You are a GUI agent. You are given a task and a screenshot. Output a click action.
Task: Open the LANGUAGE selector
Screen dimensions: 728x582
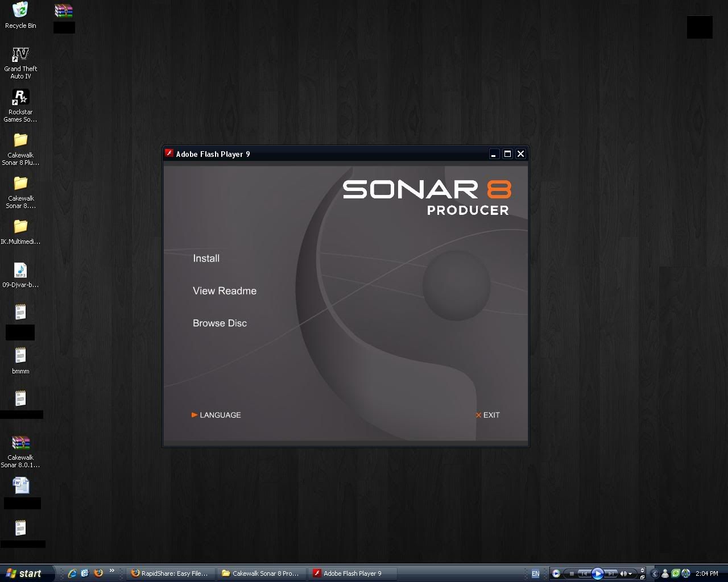[x=216, y=415]
